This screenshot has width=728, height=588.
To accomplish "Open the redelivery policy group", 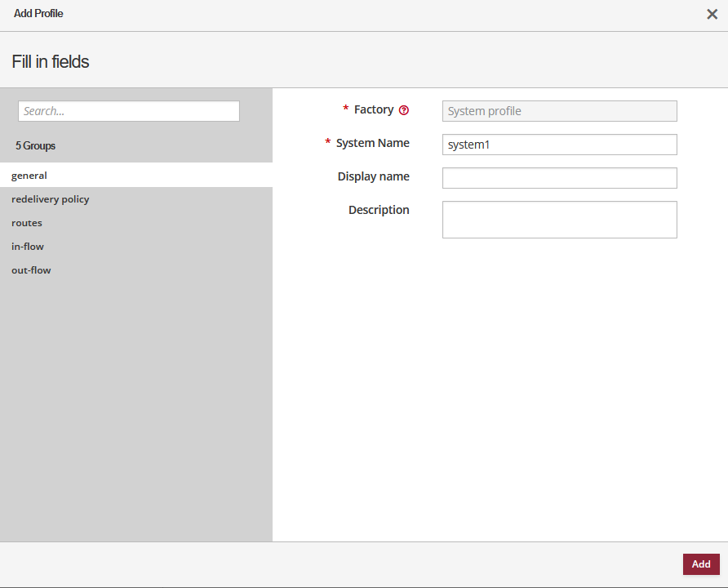I will click(51, 198).
